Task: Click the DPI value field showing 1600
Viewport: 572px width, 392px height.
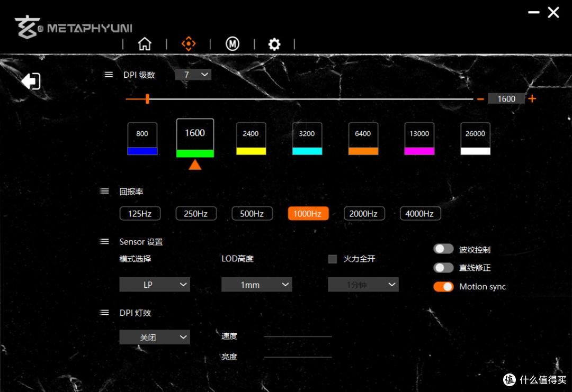Action: click(x=506, y=99)
